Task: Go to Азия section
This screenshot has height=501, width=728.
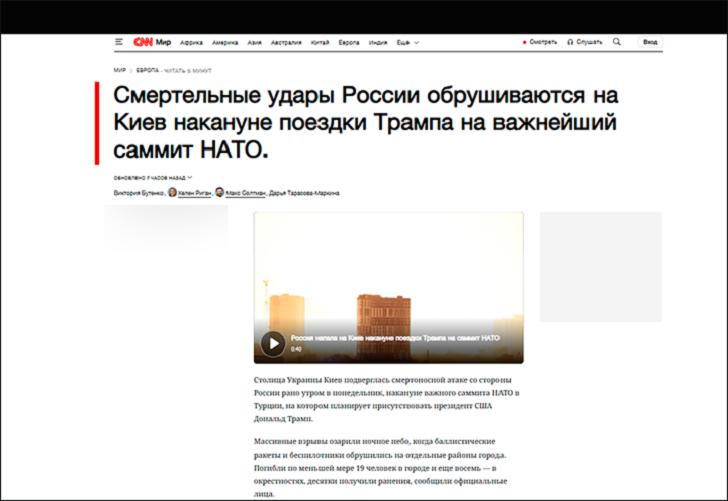Action: [x=254, y=42]
